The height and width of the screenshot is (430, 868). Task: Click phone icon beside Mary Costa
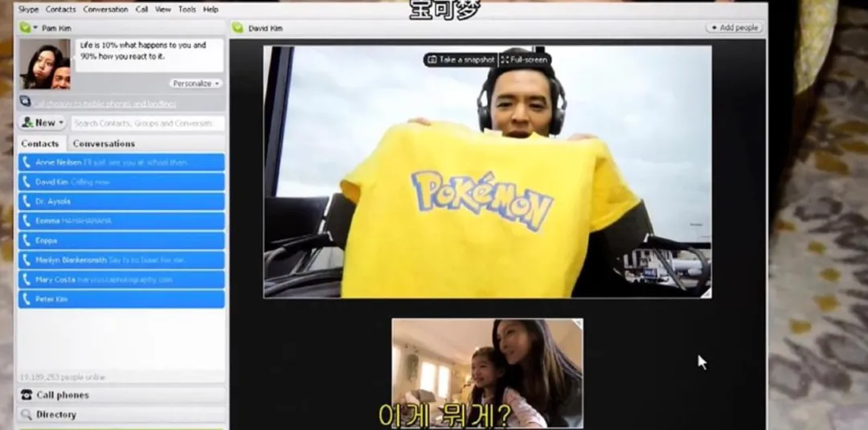(x=26, y=280)
